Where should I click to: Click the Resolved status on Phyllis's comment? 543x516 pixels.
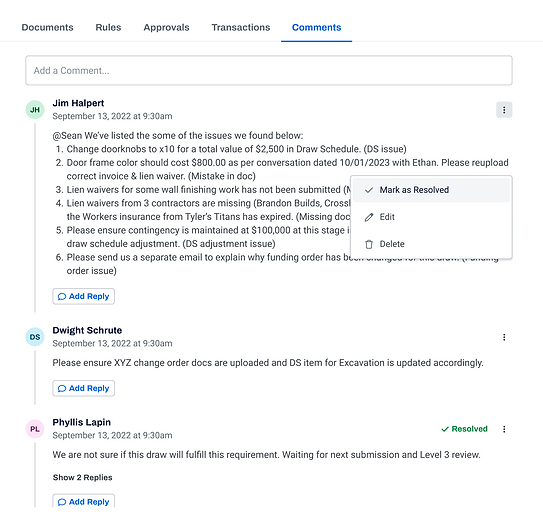(464, 429)
